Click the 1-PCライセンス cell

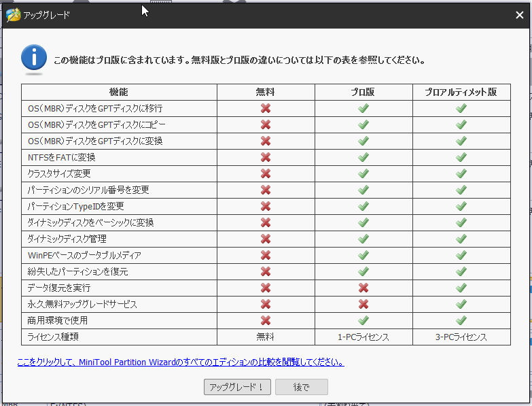click(363, 337)
